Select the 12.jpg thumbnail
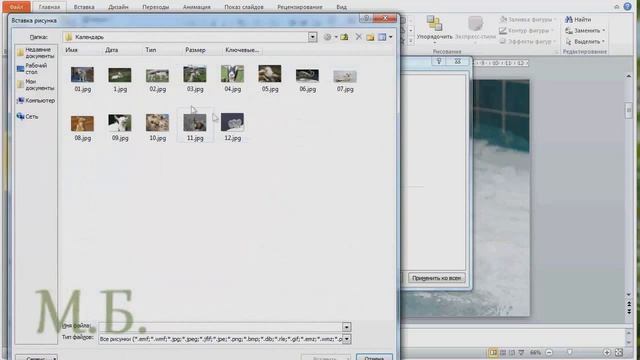The image size is (640, 360). point(233,122)
